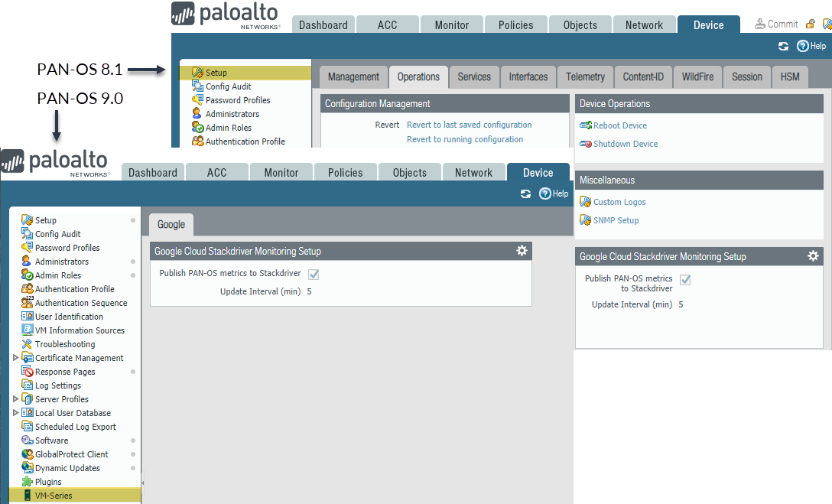832x504 pixels.
Task: Click GlobalProtect Client globe icon
Action: pyautogui.click(x=27, y=454)
